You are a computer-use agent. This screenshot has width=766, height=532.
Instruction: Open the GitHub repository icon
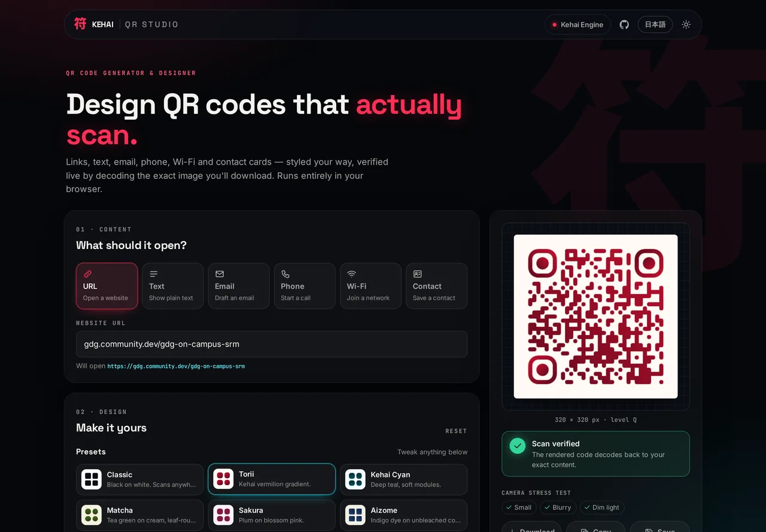point(624,25)
